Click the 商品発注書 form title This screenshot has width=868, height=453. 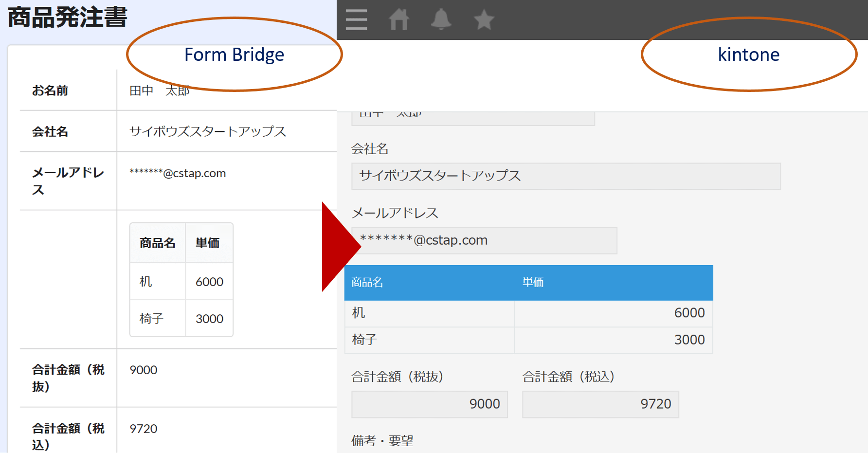coord(68,18)
